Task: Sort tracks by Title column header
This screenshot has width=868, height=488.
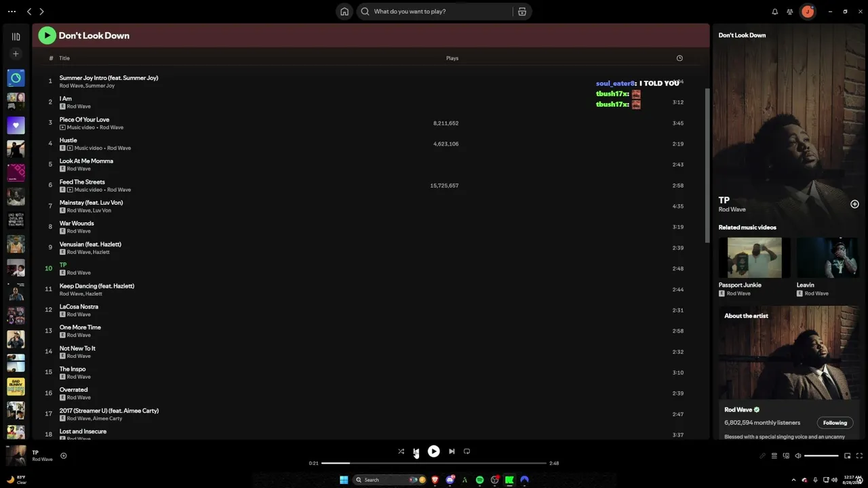Action: pos(64,58)
